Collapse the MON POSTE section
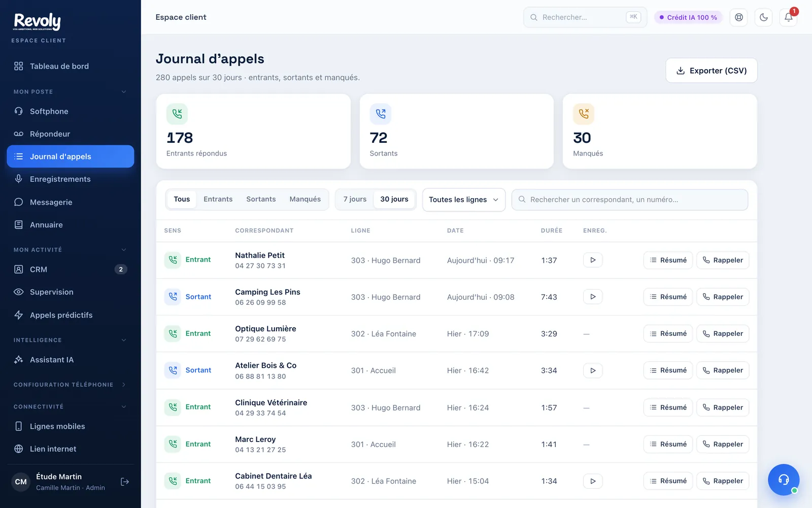This screenshot has width=812, height=508. tap(71, 92)
